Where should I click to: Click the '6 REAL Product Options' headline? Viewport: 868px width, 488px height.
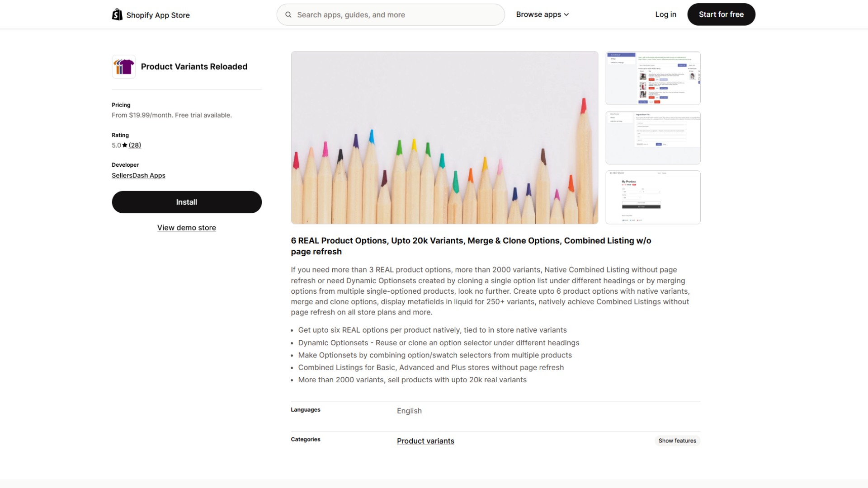(x=471, y=246)
